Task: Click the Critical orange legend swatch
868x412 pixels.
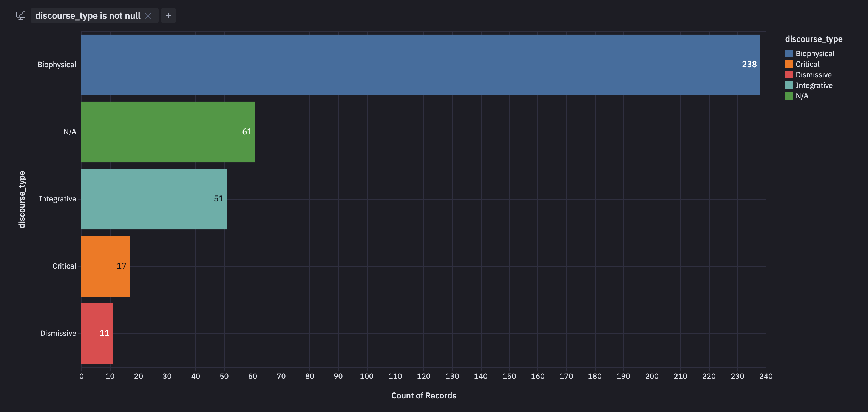Action: (789, 64)
